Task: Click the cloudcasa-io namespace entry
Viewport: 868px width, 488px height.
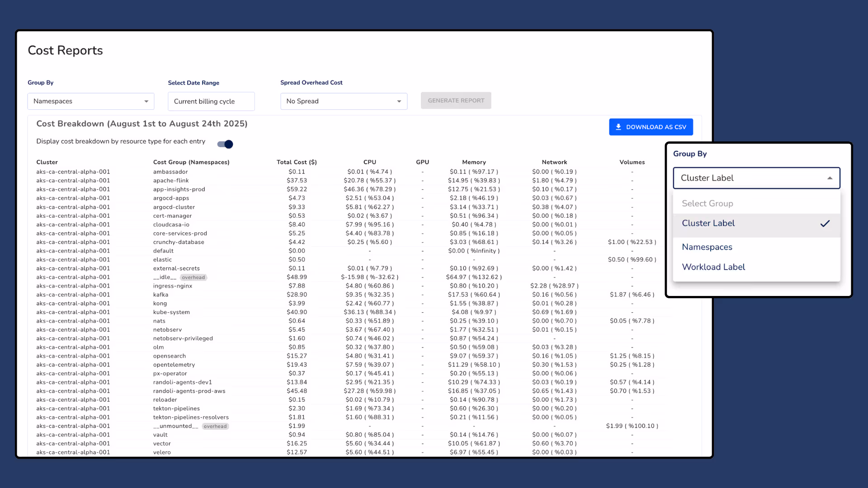Action: point(171,225)
